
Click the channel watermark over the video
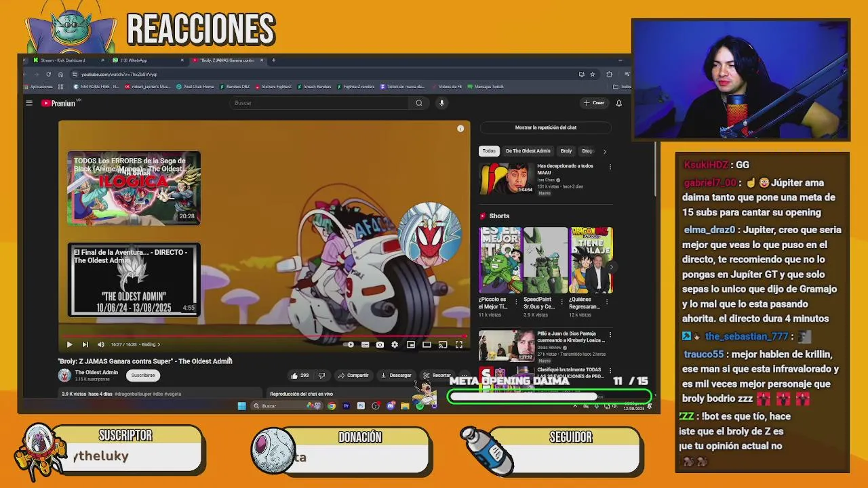(429, 235)
